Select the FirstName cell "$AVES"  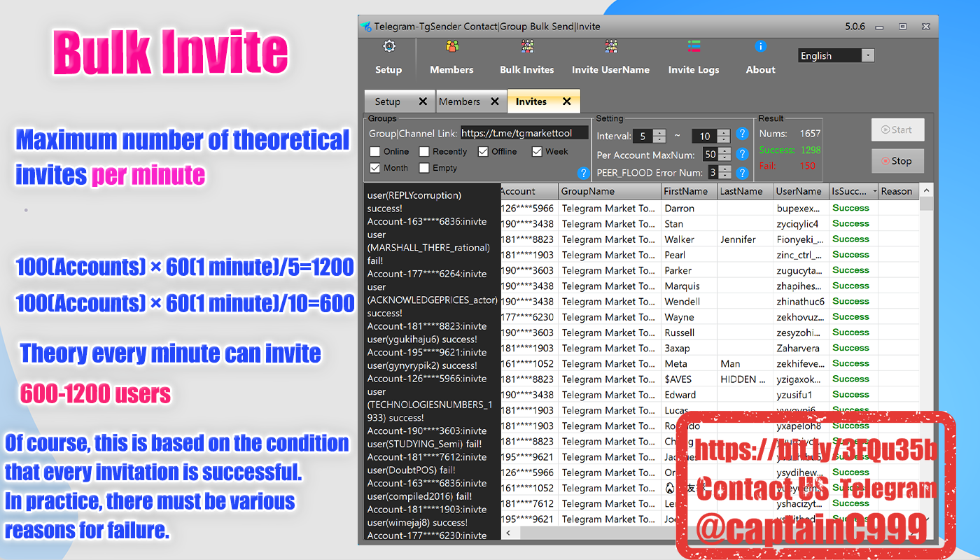[689, 379]
